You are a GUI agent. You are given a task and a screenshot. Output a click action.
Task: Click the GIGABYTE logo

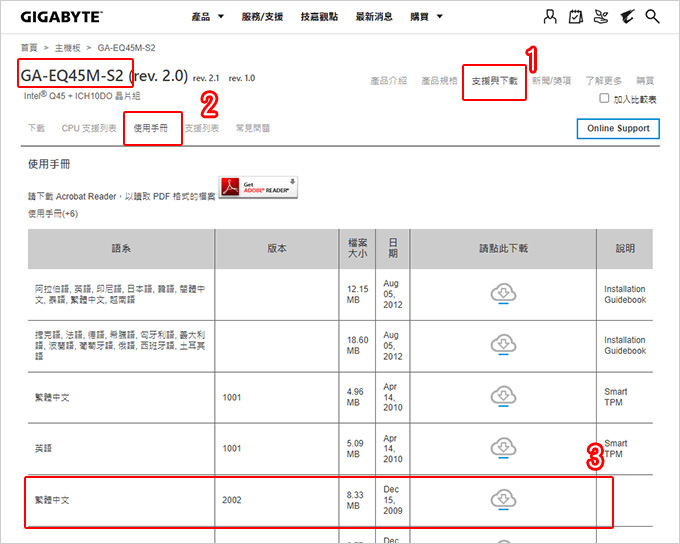61,17
